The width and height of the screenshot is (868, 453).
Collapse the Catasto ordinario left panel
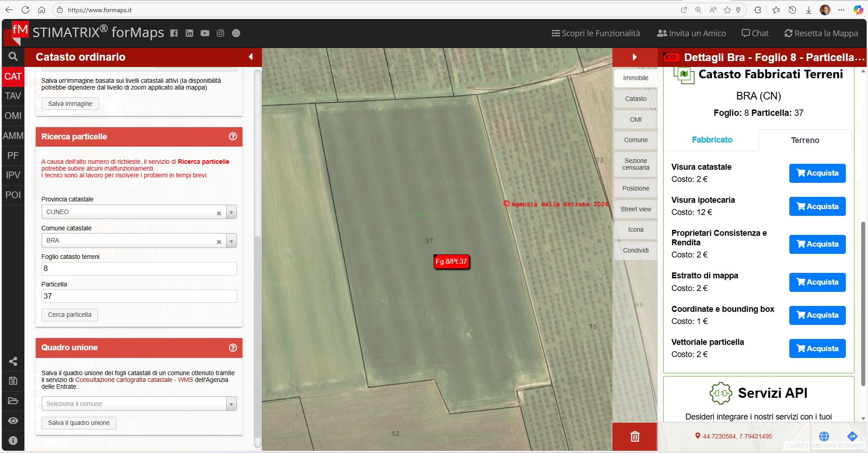(251, 57)
